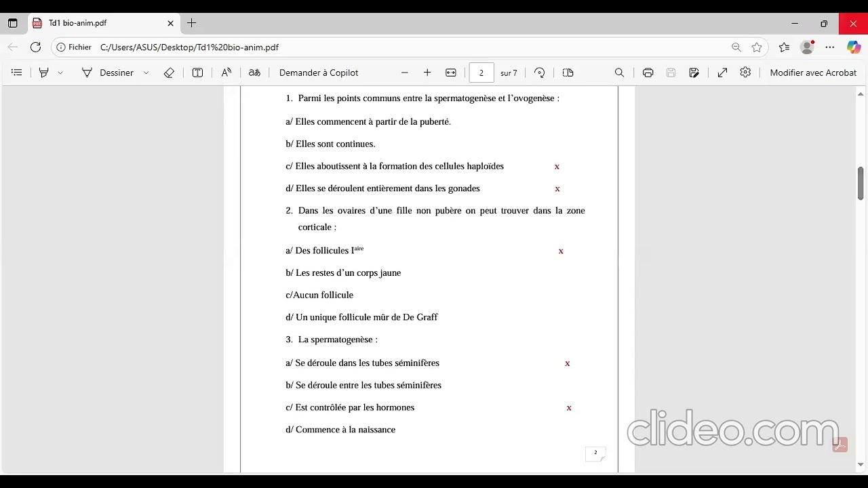The width and height of the screenshot is (868, 488).
Task: Click the translate document icon
Action: (254, 73)
